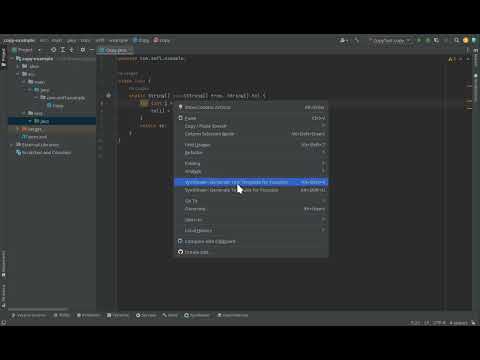The height and width of the screenshot is (360, 480).
Task: Expand the target folder arrow
Action: tap(18, 129)
